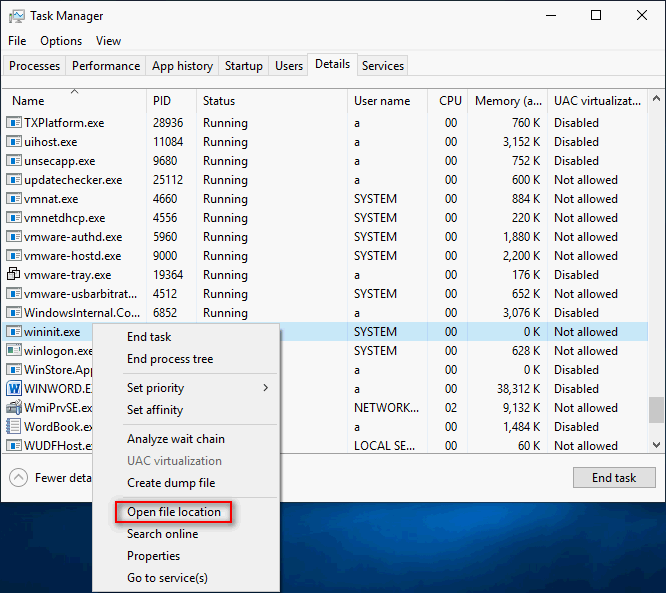Image resolution: width=666 pixels, height=593 pixels.
Task: Switch to the Startup tab
Action: tap(243, 66)
